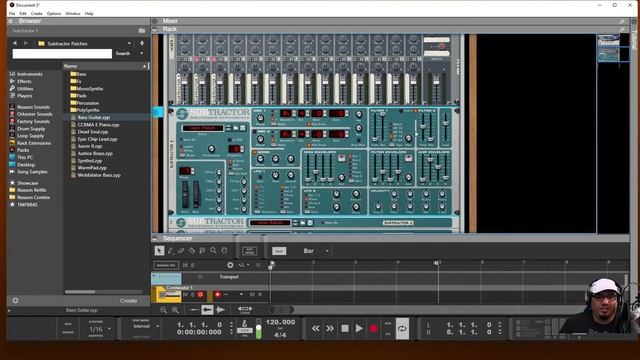Screen dimensions: 640x360
Task: Click the Follow Song arrow icon below tracks
Action: coord(220,310)
